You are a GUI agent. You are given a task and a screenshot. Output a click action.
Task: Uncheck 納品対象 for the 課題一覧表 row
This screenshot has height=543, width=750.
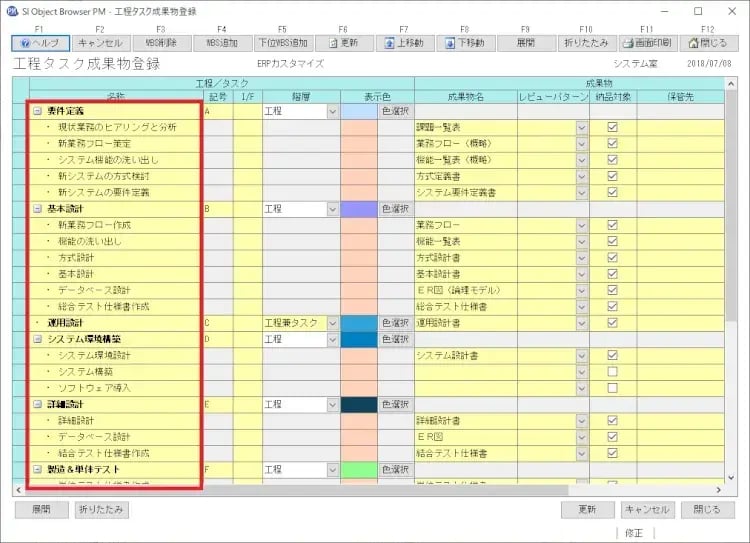tap(612, 128)
